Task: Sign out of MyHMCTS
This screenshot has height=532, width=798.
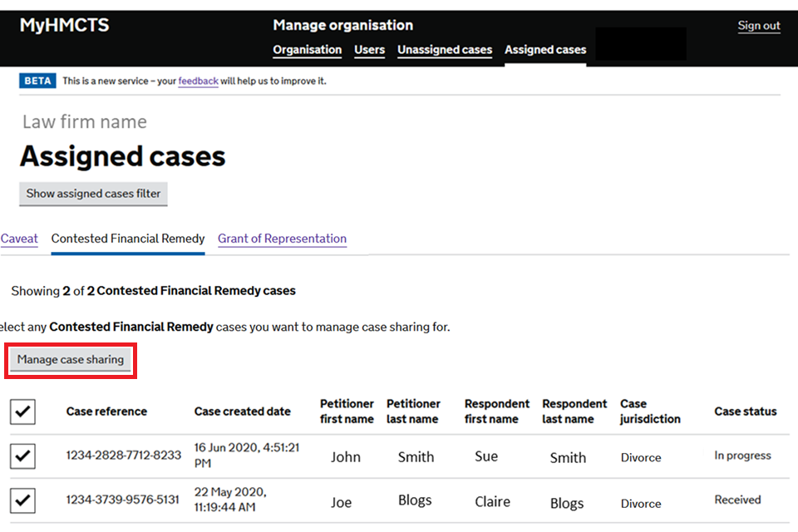Action: click(759, 26)
